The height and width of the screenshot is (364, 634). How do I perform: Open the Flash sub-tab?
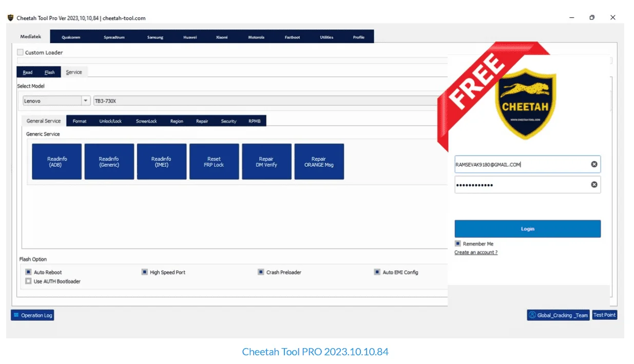pyautogui.click(x=50, y=72)
